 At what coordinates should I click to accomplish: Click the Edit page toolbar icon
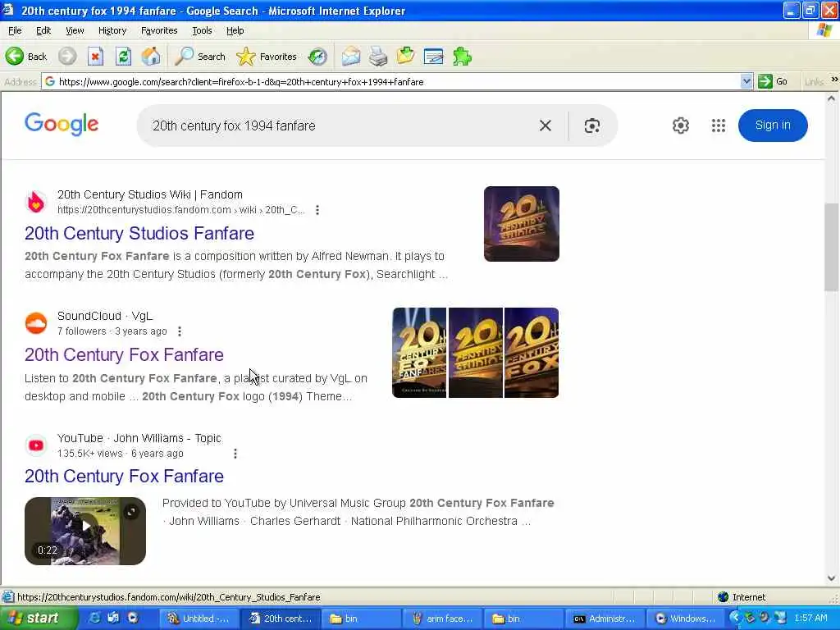pos(433,57)
